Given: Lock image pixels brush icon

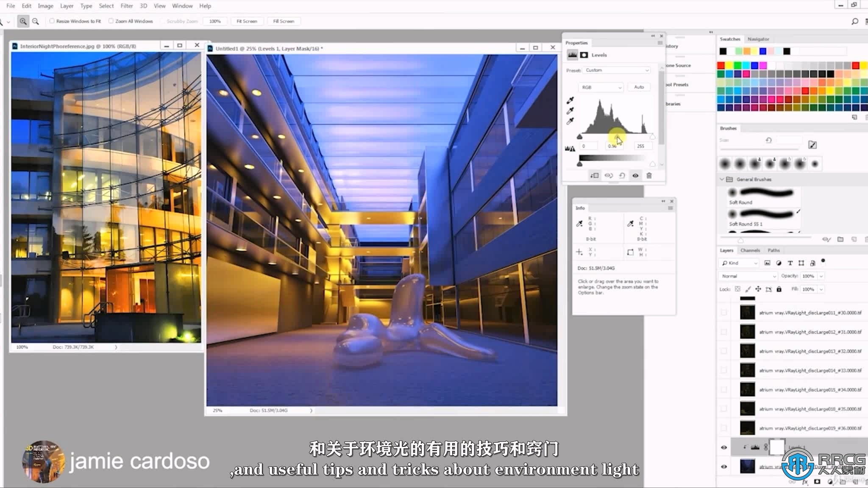Looking at the screenshot, I should (748, 289).
